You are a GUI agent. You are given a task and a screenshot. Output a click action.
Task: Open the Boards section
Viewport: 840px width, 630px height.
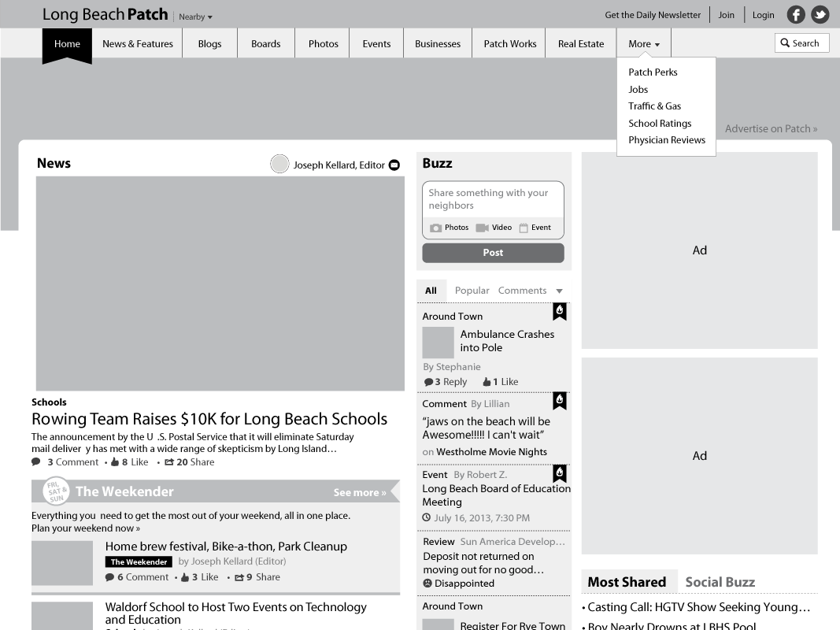coord(266,44)
